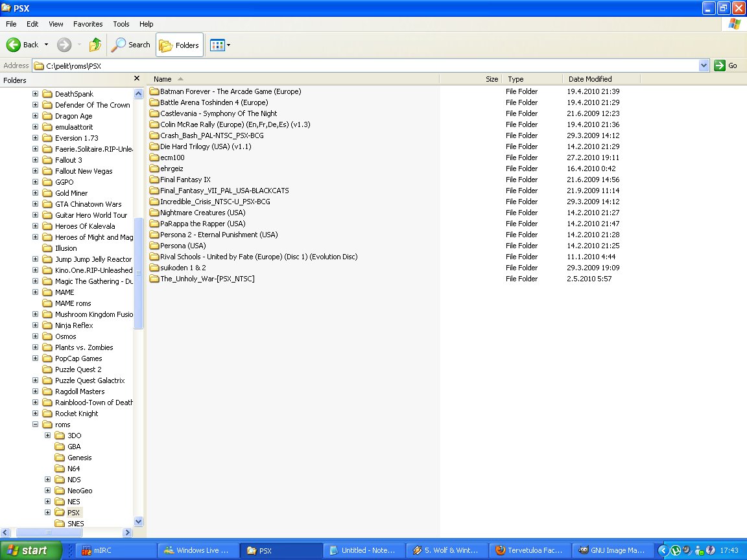
Task: Expand the Fallout 3 tree node
Action: [x=36, y=160]
